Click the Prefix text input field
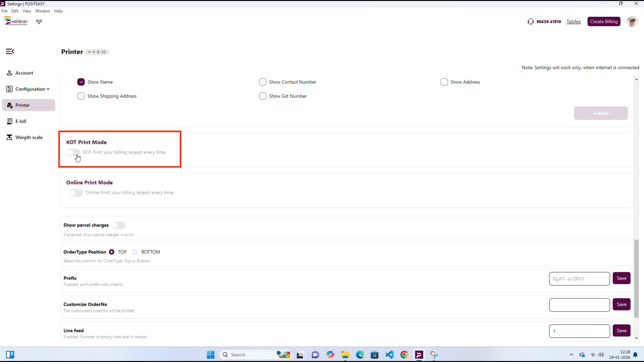The width and height of the screenshot is (644, 362). pyautogui.click(x=579, y=279)
